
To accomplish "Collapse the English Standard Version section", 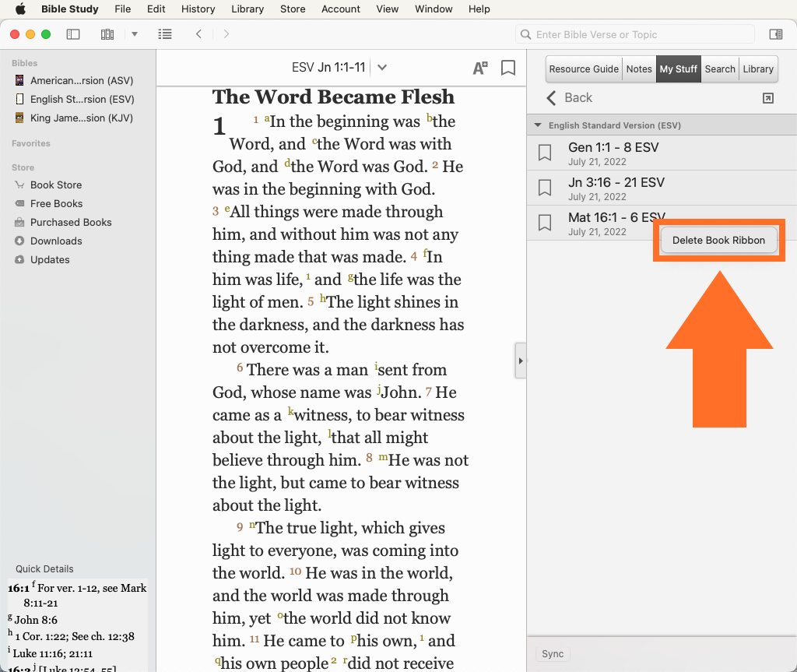I will point(537,125).
